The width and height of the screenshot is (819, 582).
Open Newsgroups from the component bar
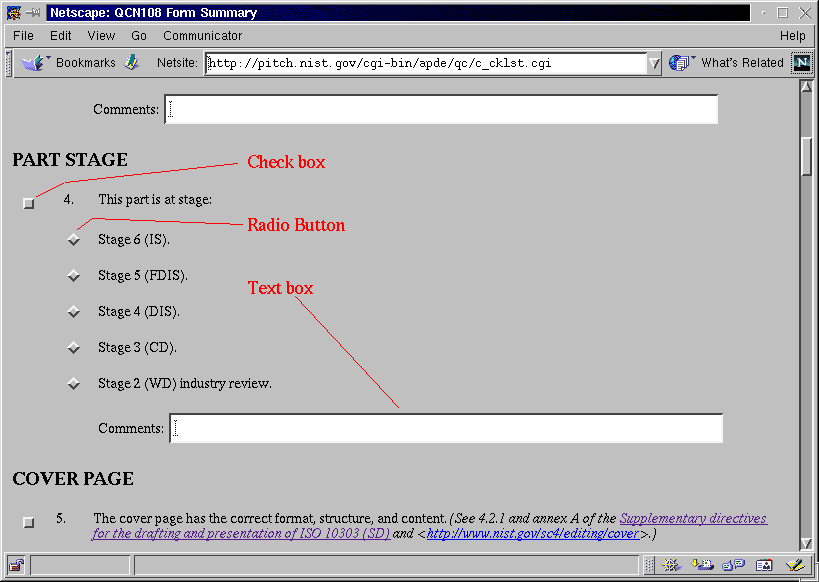pyautogui.click(x=732, y=566)
